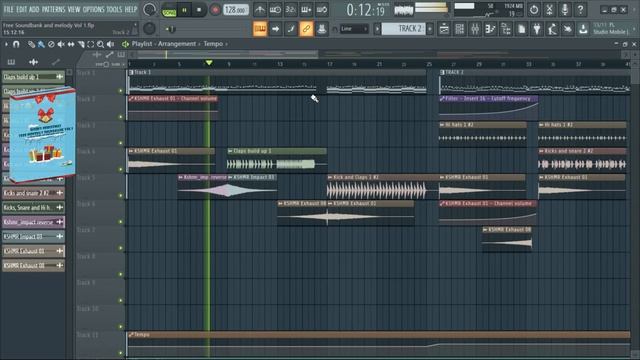Screen dimensions: 640x360
Task: Click 'Playlist' in the breadcrumb
Action: (x=142, y=44)
